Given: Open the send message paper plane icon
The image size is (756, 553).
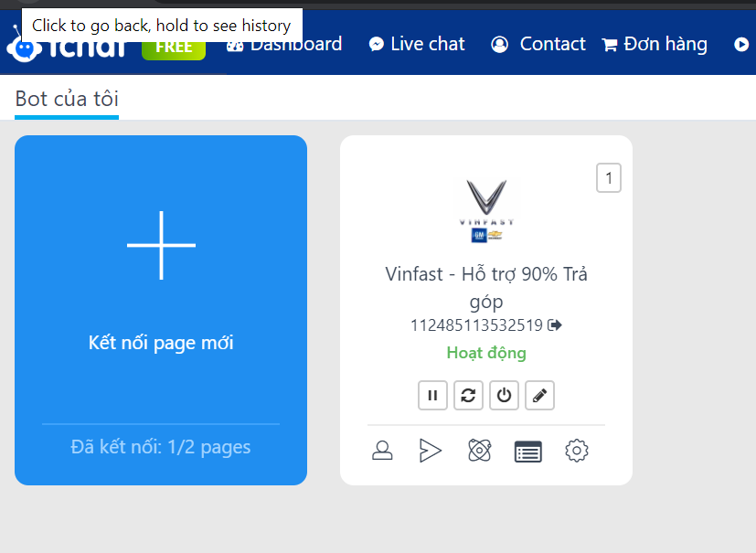Looking at the screenshot, I should 431,451.
